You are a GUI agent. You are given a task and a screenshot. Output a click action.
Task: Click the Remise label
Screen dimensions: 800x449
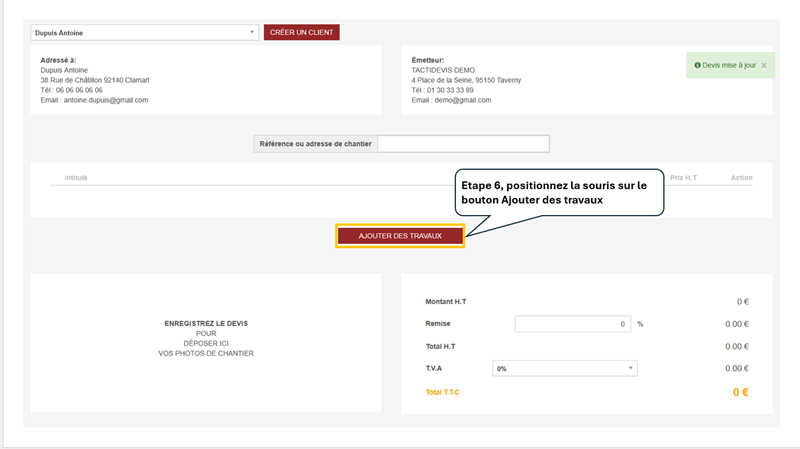pos(438,323)
